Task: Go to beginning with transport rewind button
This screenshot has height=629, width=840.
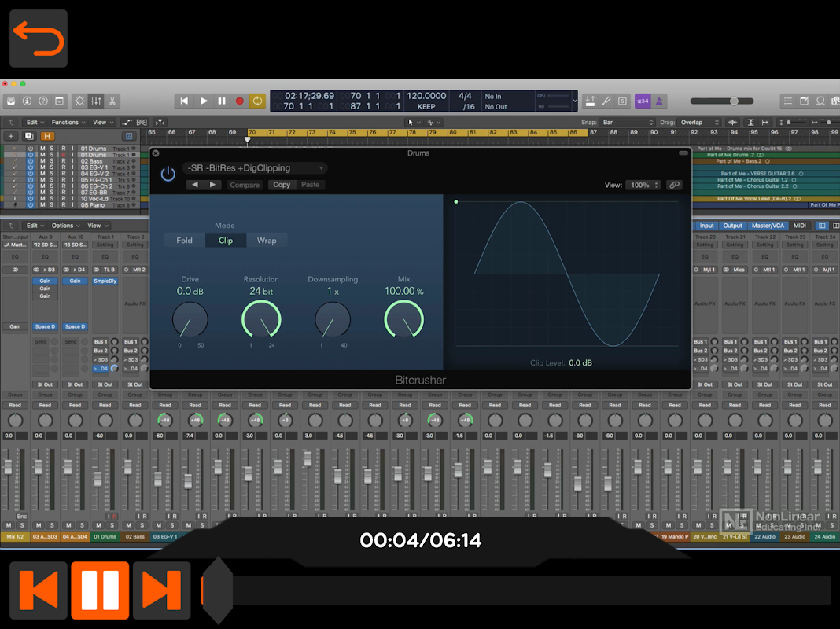Action: point(184,101)
